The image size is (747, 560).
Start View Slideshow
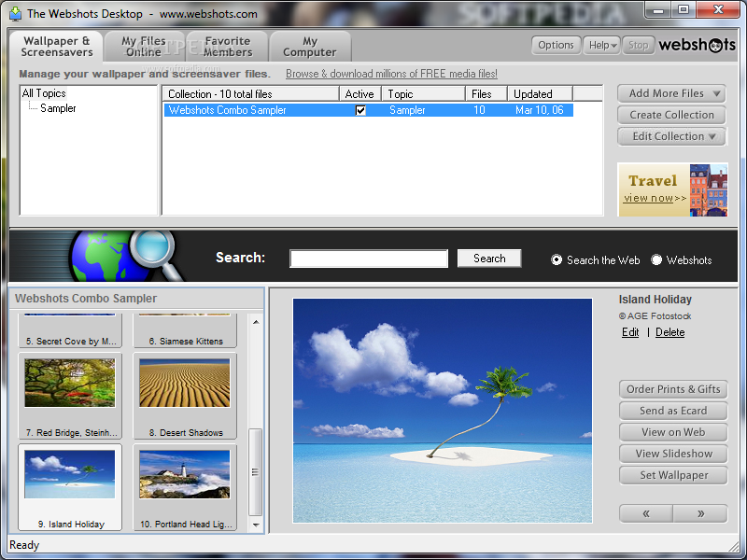coord(673,454)
